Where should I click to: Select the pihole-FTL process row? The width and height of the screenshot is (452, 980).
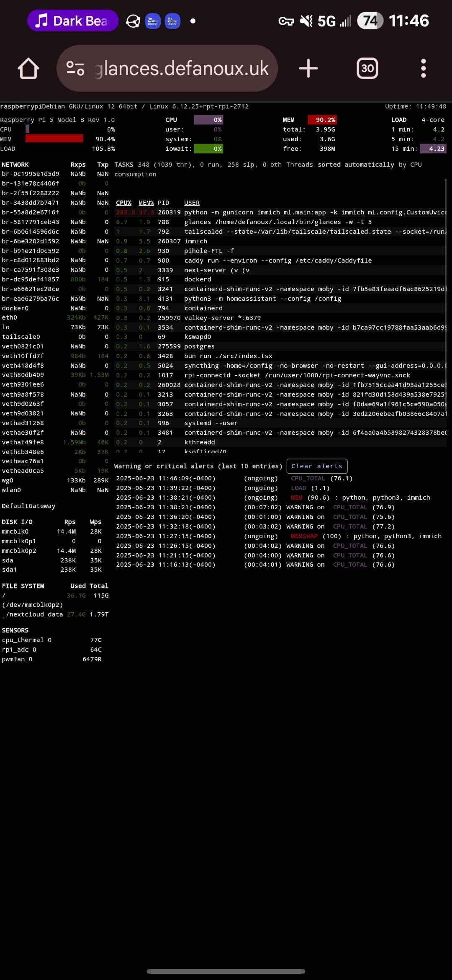point(280,251)
